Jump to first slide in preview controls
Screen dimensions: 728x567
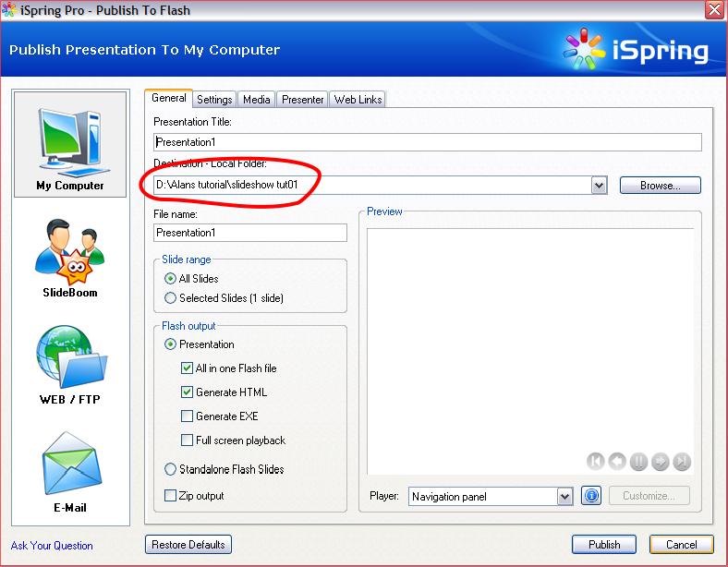click(596, 461)
